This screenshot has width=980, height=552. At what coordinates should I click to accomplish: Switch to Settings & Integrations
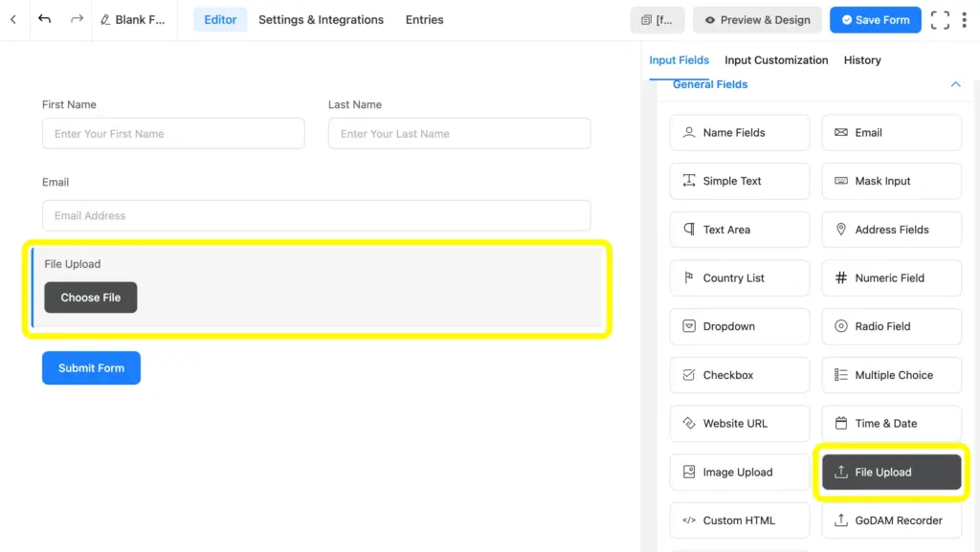pos(321,19)
